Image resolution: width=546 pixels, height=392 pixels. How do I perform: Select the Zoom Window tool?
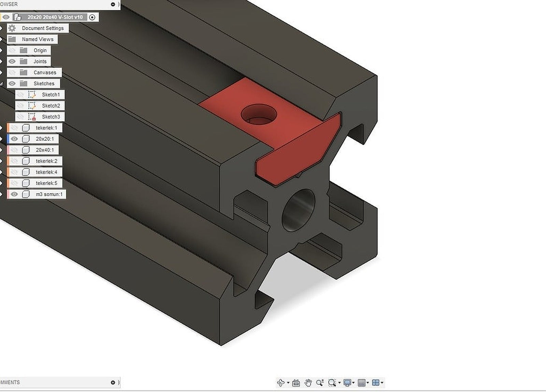tap(332, 382)
